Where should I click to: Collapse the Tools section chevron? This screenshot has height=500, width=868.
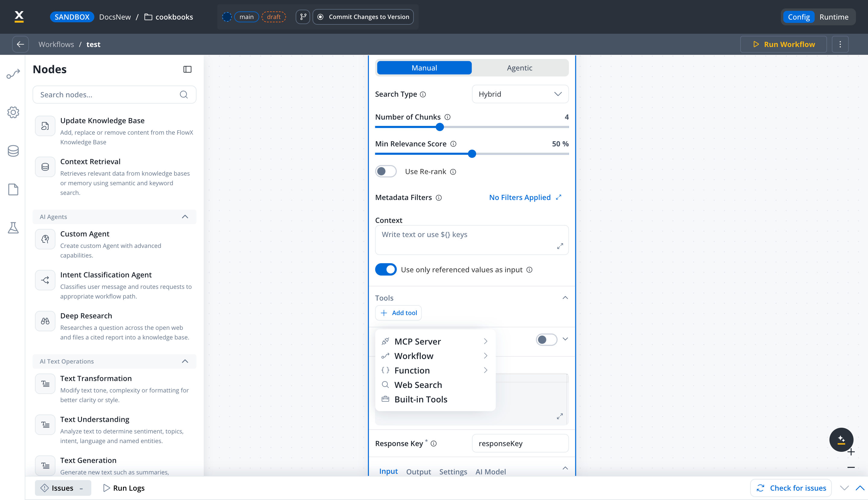click(x=565, y=298)
